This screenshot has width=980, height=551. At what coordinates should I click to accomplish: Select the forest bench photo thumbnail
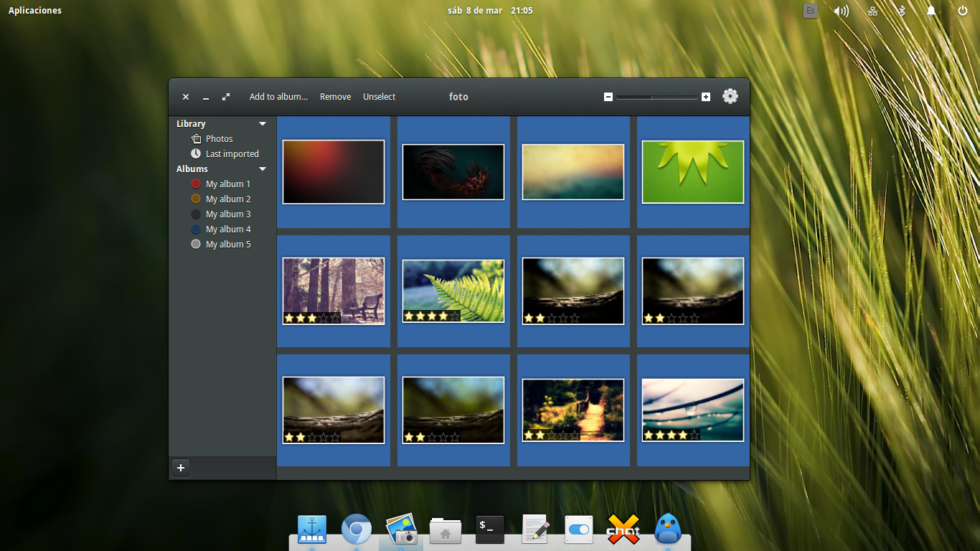point(334,291)
